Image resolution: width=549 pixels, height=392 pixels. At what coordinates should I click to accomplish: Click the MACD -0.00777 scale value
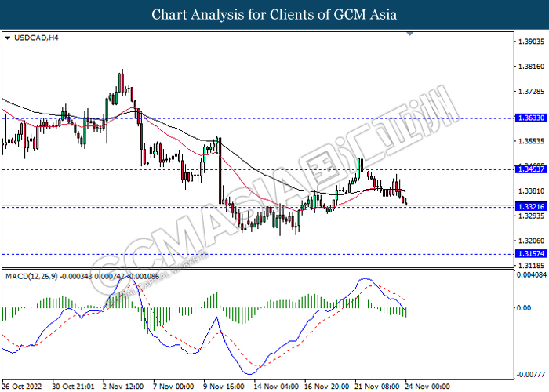tap(532, 375)
